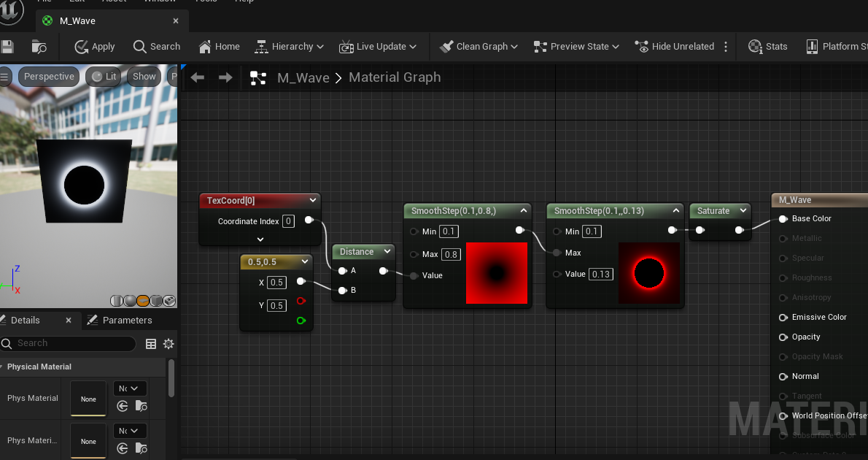868x460 pixels.
Task: Click Distance node A input pin
Action: coord(342,270)
